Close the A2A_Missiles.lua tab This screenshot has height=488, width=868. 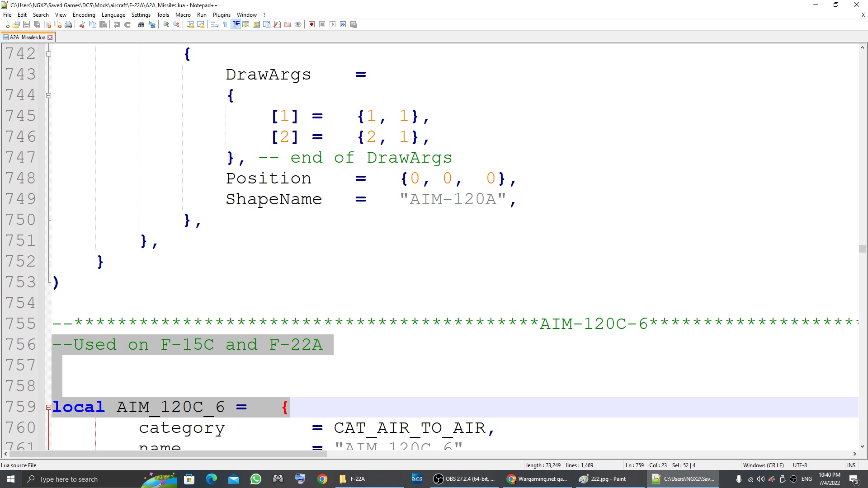tap(50, 38)
